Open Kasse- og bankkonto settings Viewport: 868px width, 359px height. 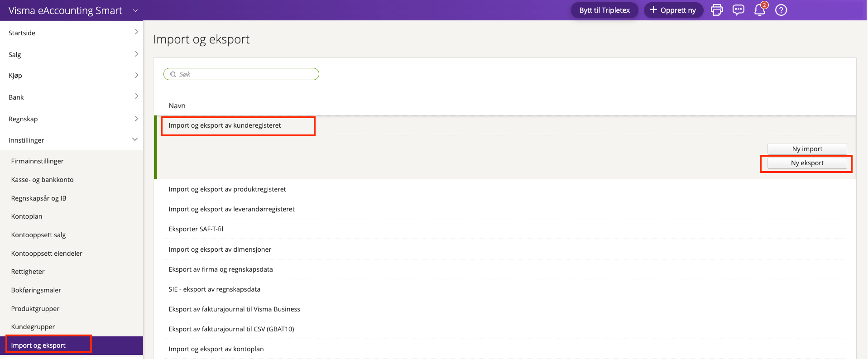coord(42,180)
